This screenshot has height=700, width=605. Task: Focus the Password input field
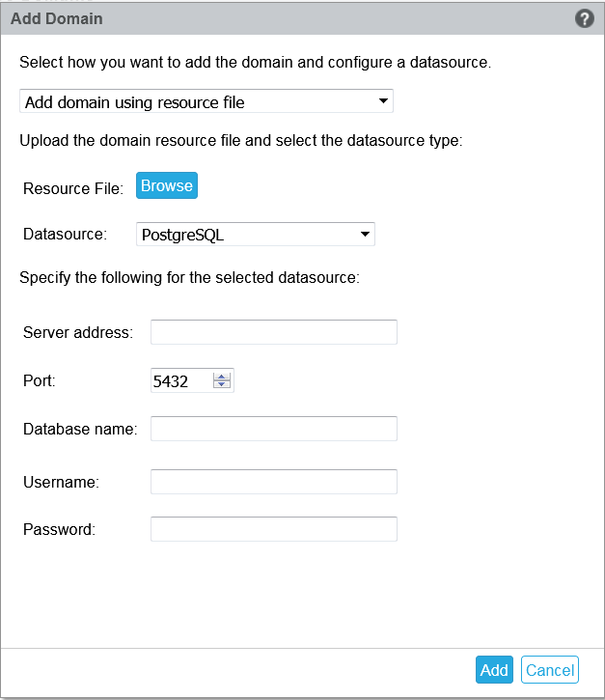pos(274,529)
